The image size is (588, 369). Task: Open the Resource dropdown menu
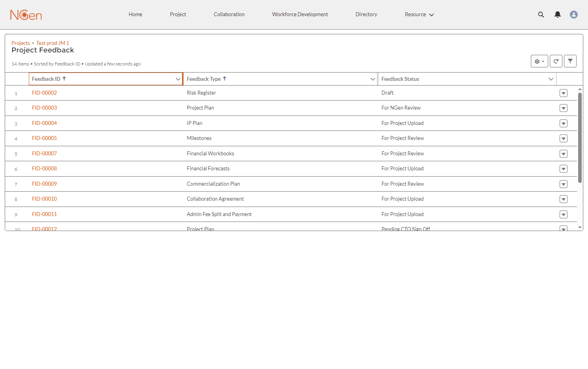(419, 15)
